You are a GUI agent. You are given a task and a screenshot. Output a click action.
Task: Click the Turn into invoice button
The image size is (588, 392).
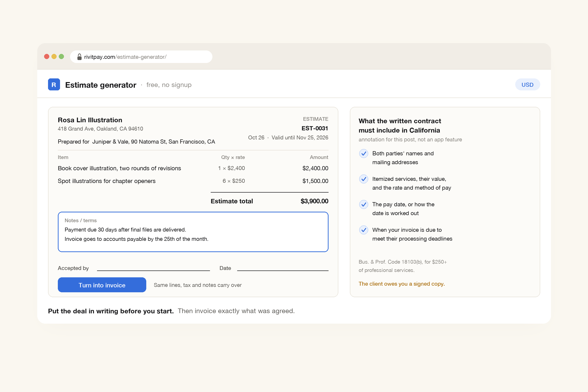(102, 285)
